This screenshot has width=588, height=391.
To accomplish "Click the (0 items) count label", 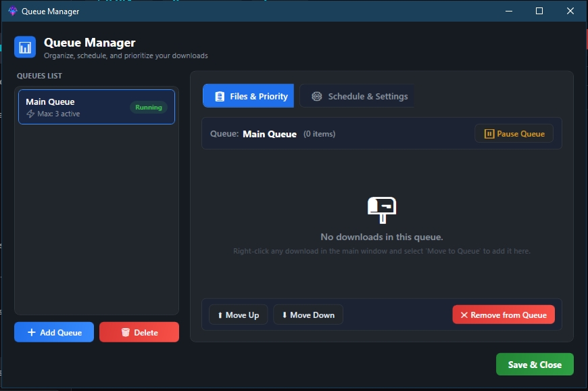I will tap(320, 134).
